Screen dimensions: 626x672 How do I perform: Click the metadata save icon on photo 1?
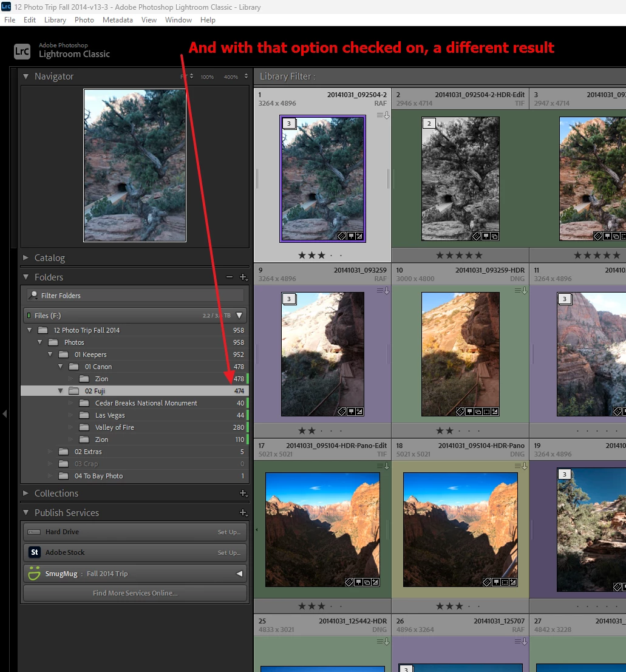pos(383,115)
